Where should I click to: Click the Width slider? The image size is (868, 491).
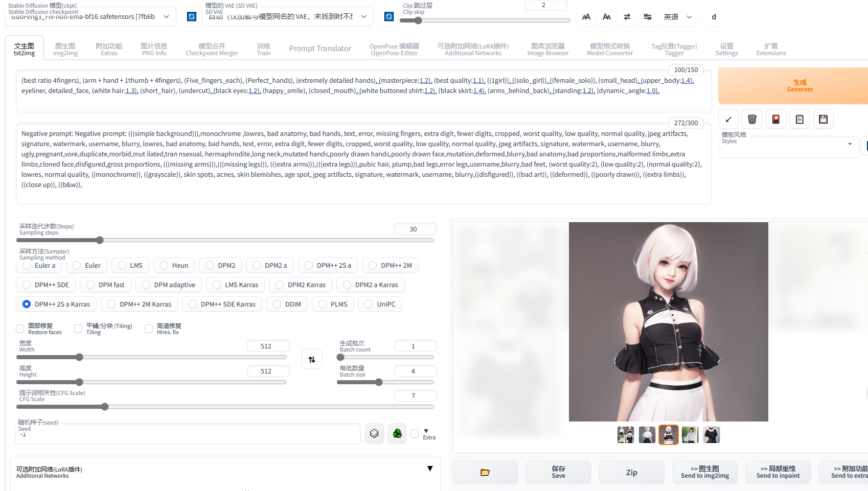(151, 357)
